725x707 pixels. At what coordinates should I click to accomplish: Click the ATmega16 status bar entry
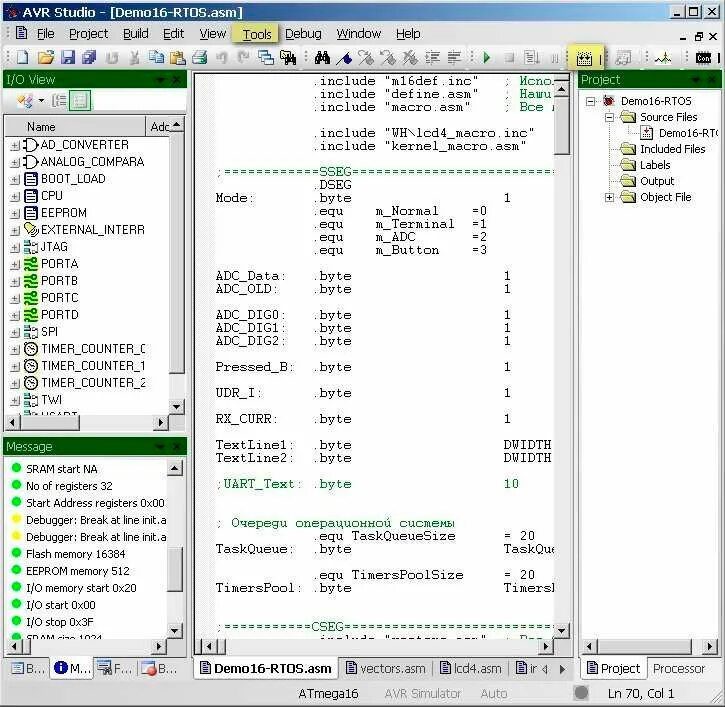[x=328, y=694]
